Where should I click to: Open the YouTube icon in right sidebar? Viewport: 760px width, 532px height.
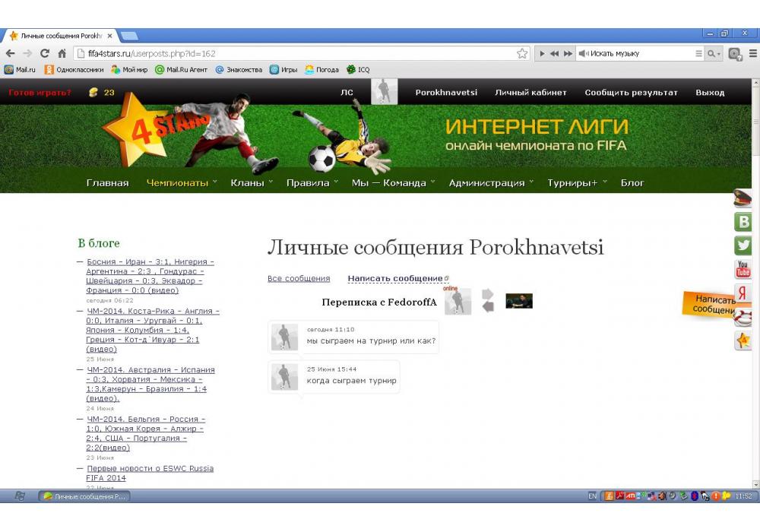(x=743, y=270)
